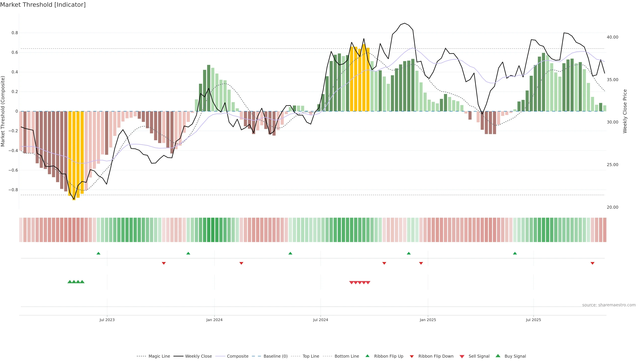
Task: Toggle the Baseline (0) legend entry
Action: (276, 356)
